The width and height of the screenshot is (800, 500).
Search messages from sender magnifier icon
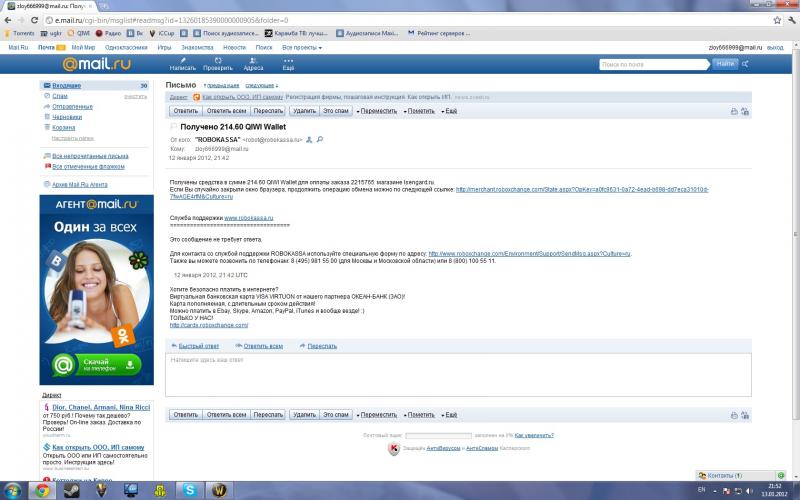(320, 139)
